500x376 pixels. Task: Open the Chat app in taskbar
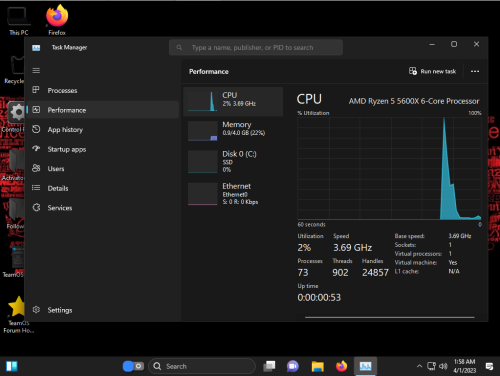(293, 366)
